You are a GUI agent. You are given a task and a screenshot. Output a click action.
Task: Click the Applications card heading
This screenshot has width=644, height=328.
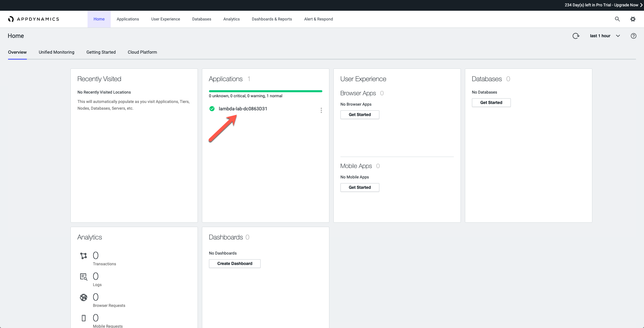[226, 79]
